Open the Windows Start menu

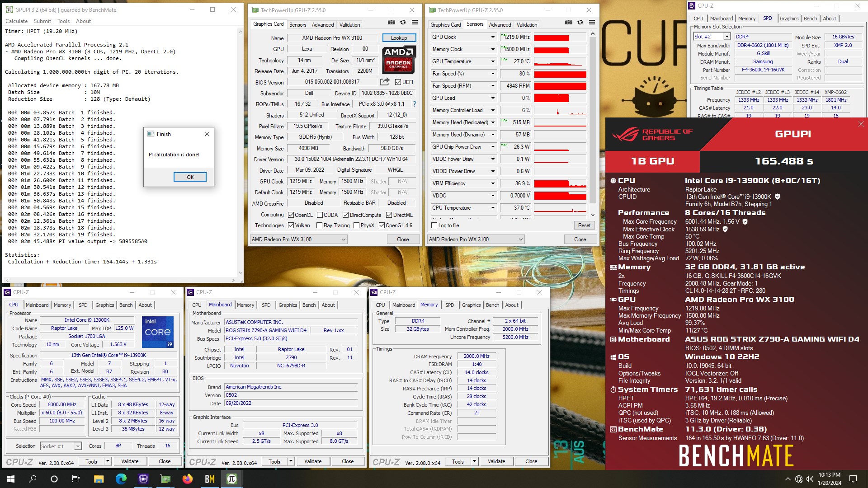(x=11, y=479)
